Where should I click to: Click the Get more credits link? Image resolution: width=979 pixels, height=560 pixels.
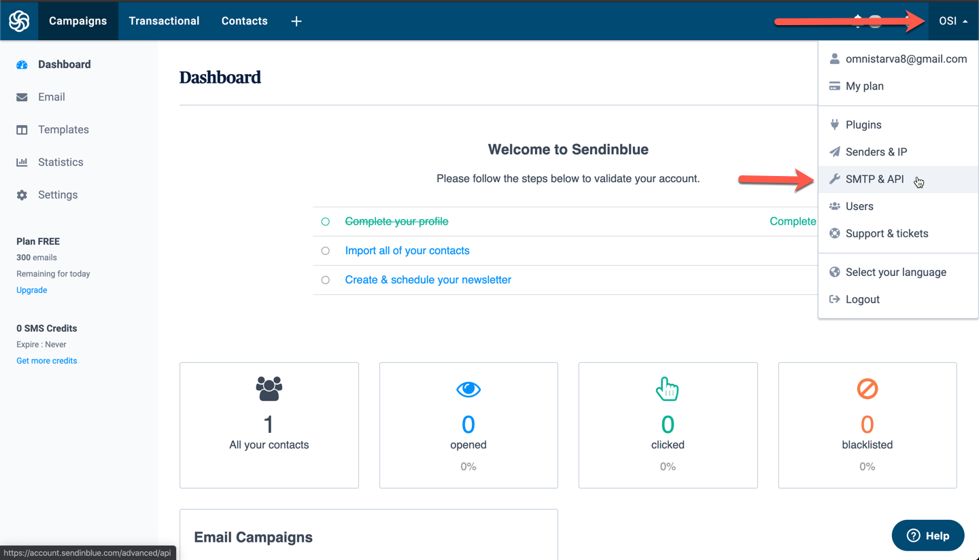pos(47,361)
